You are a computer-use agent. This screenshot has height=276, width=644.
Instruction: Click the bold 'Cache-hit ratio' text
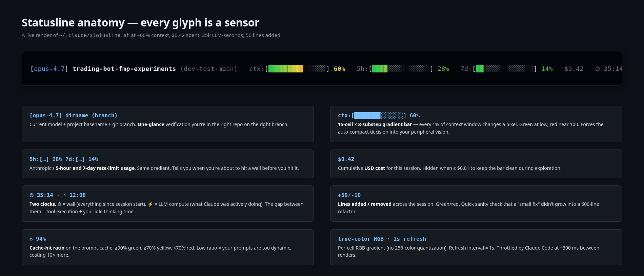tap(47, 248)
